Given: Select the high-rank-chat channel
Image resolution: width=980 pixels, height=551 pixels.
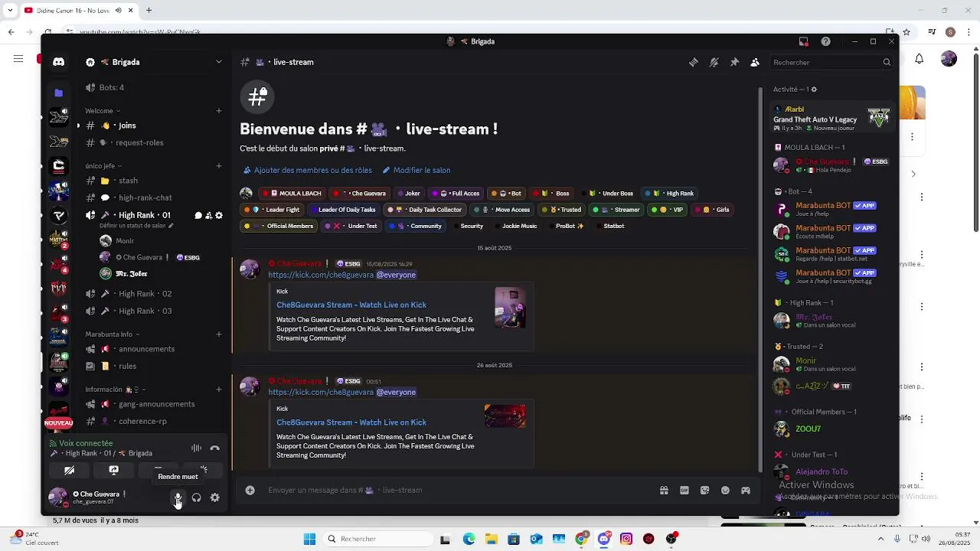Looking at the screenshot, I should coord(152,197).
